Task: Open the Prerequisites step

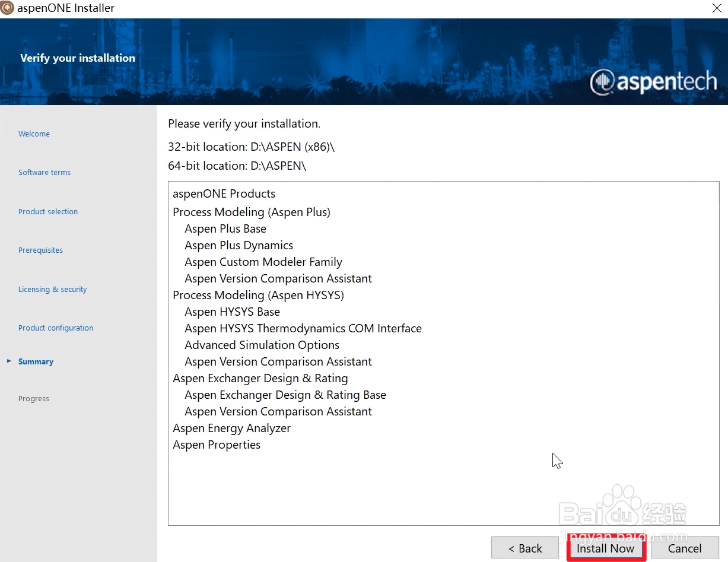Action: click(x=40, y=250)
